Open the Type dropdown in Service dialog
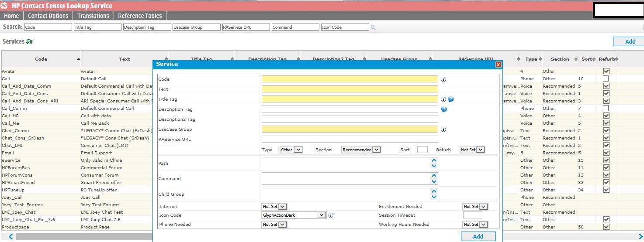The height and width of the screenshot is (242, 644). (291, 150)
